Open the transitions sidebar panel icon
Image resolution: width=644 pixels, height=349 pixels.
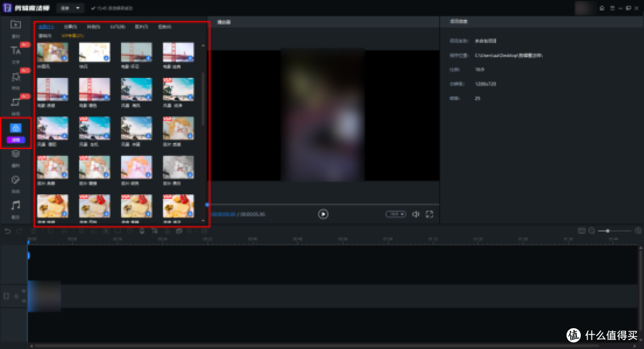click(x=16, y=102)
